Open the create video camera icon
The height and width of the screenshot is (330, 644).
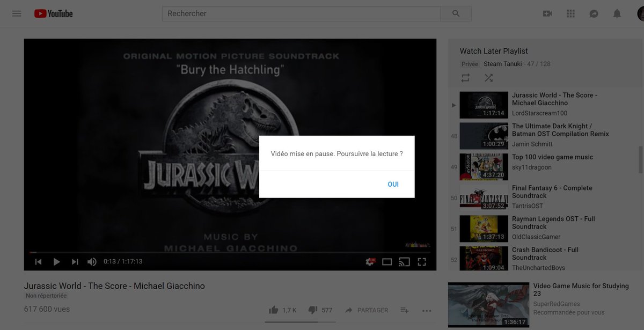tap(547, 13)
